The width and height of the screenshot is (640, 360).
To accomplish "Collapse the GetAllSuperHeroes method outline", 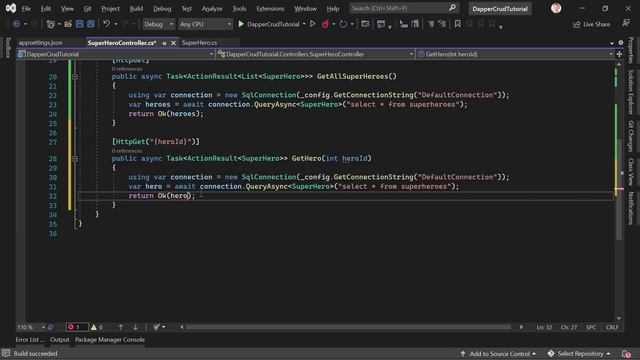I will pos(75,76).
